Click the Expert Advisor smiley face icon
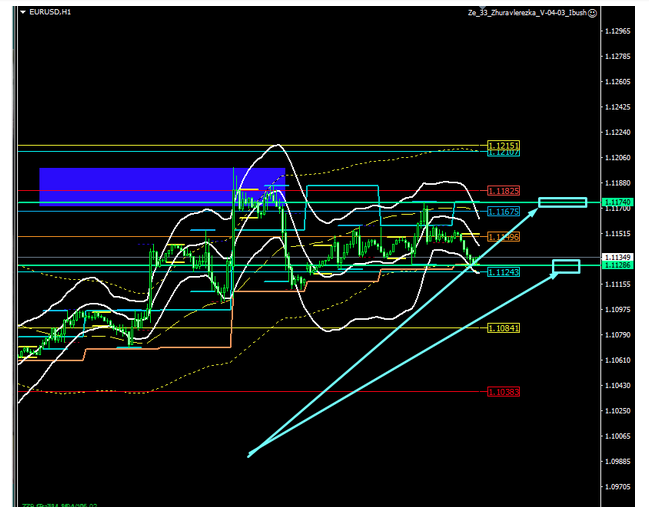649x521 pixels. (592, 12)
